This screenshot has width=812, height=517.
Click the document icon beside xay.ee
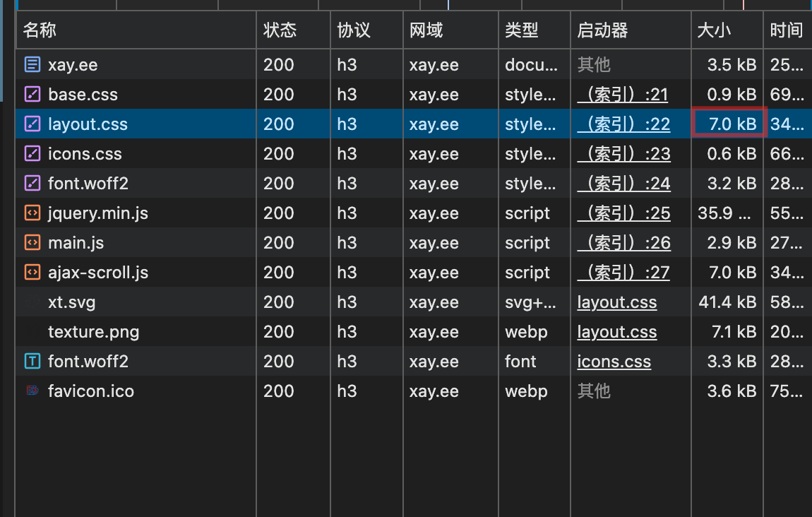coord(32,65)
